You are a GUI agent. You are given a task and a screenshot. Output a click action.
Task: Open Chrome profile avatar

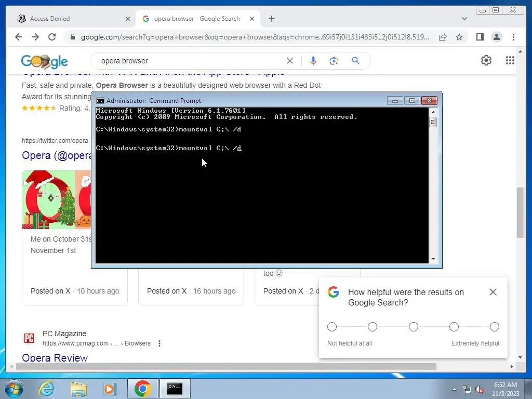point(496,37)
